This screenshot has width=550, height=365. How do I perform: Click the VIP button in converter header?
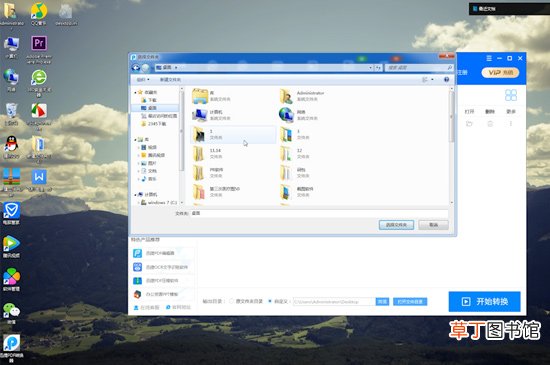(x=500, y=73)
